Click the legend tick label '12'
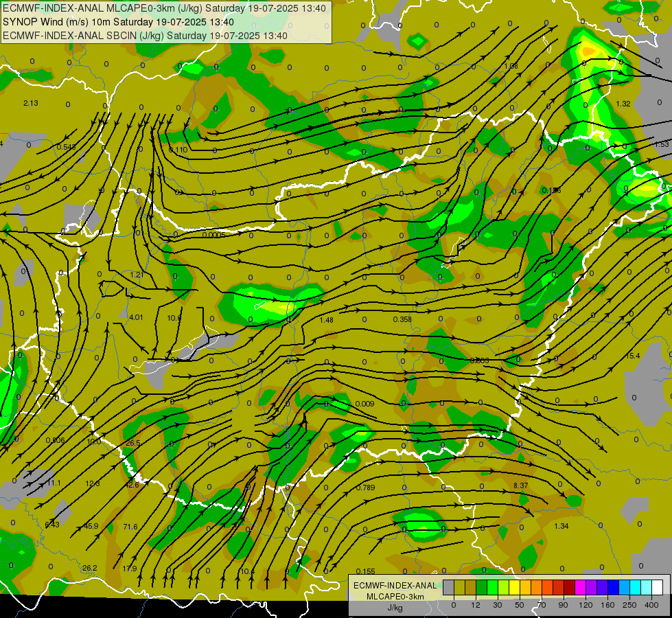 tap(476, 605)
